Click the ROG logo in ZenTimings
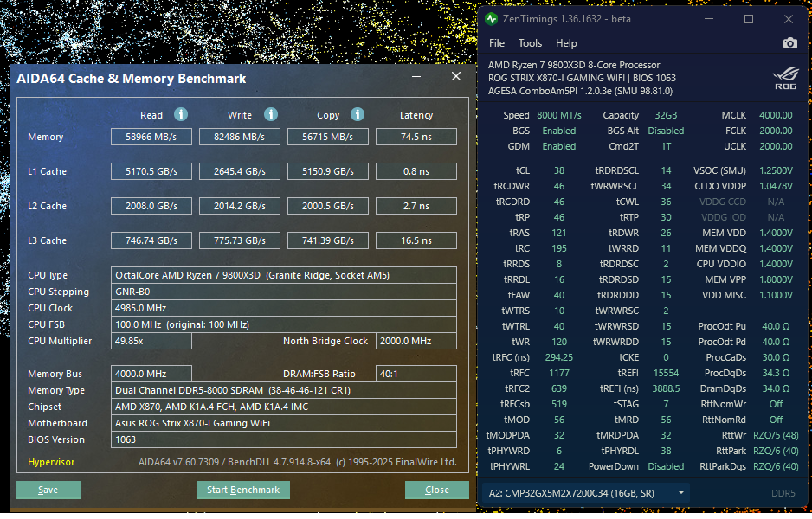Viewport: 812px width, 519px height. [785, 79]
